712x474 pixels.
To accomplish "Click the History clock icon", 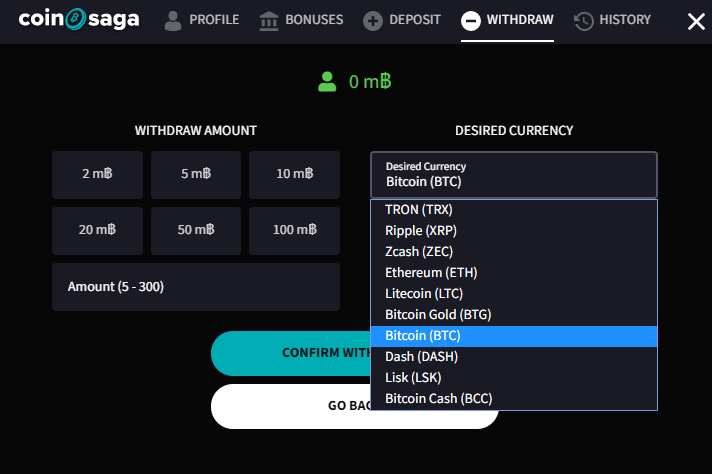I will [x=583, y=21].
